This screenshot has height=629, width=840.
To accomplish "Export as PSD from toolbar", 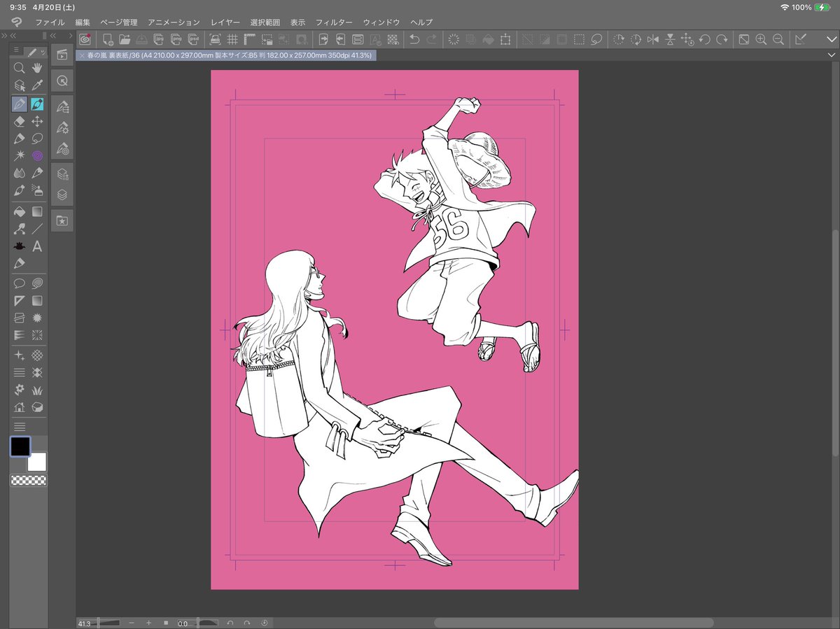I will (192, 39).
